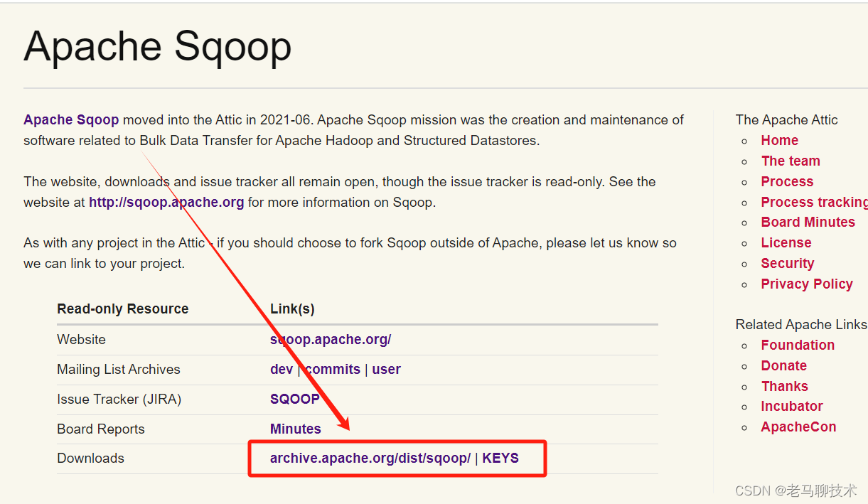Open the Thanks related link
This screenshot has width=868, height=504.
point(785,386)
